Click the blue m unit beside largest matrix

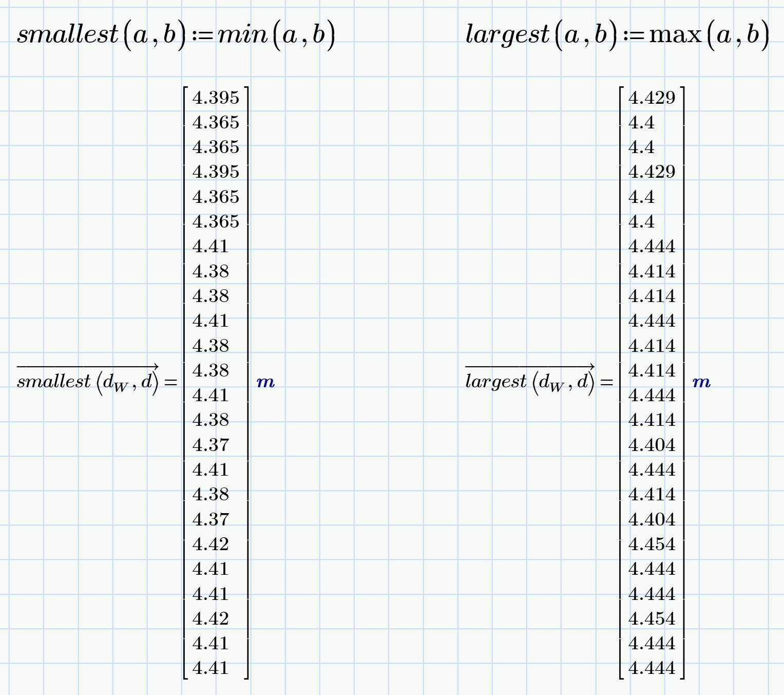tap(701, 382)
